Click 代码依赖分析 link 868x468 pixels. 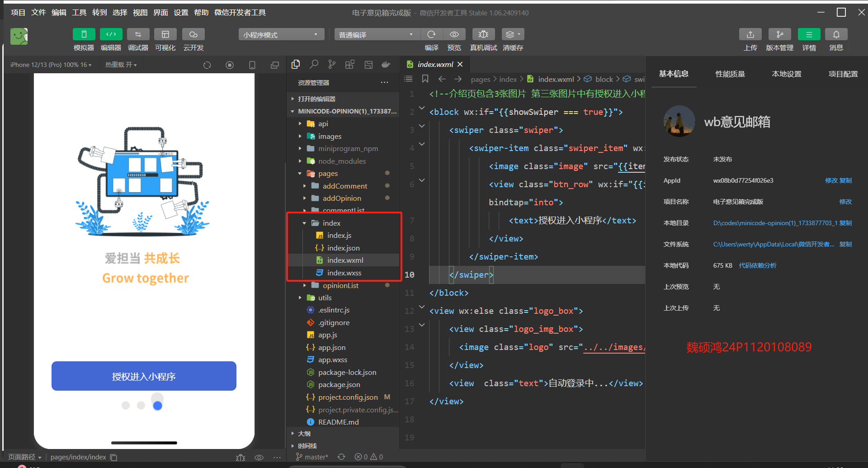point(758,265)
